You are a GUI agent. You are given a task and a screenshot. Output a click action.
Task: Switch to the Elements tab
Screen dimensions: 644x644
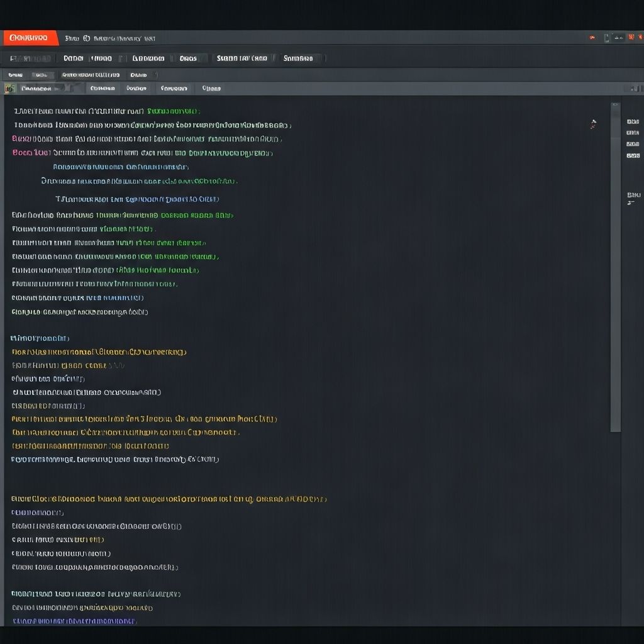[149, 58]
